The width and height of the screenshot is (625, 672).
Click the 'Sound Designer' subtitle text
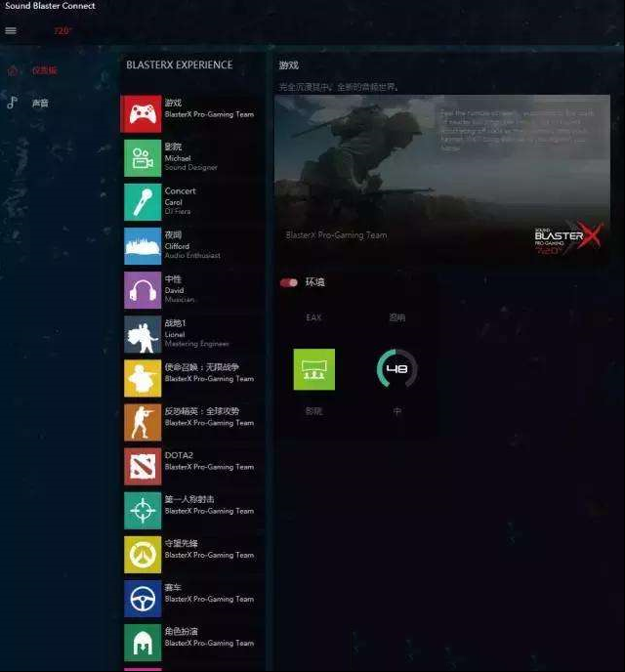[191, 168]
